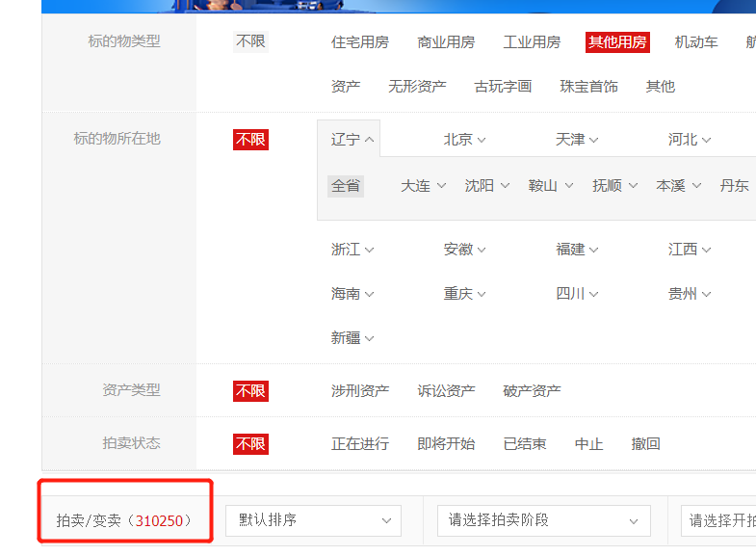The image size is (756, 556).
Task: Filter by 涉刑资产 asset type
Action: pos(359,391)
